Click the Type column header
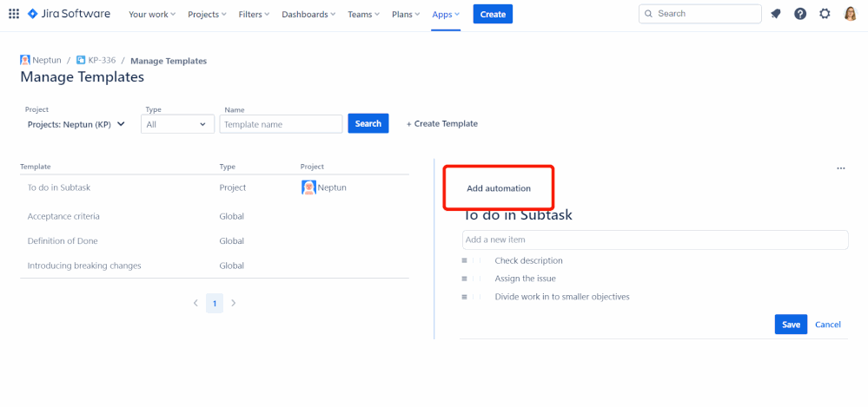The height and width of the screenshot is (407, 868). (x=228, y=167)
